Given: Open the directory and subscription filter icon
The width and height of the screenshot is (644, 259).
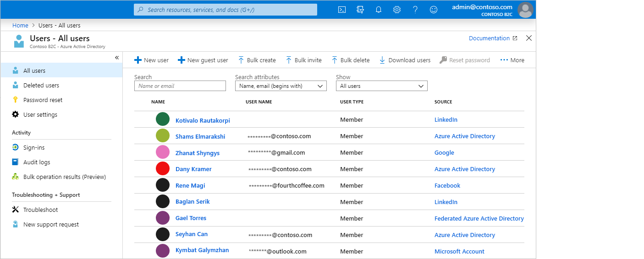Looking at the screenshot, I should [x=360, y=10].
